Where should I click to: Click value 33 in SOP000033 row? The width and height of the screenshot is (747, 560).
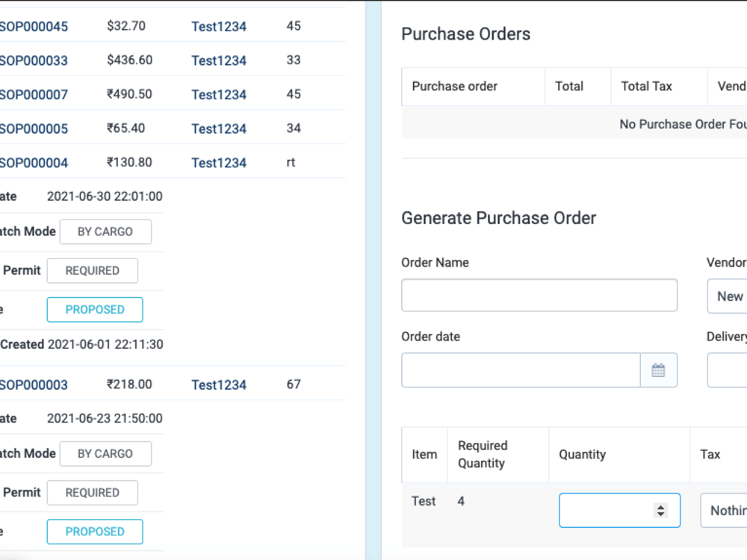pos(294,60)
